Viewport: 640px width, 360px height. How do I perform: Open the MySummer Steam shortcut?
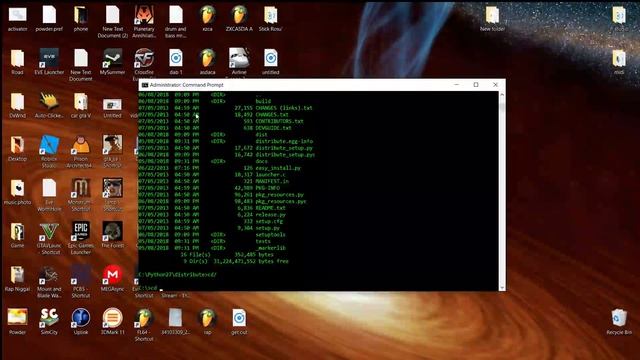pos(112,62)
